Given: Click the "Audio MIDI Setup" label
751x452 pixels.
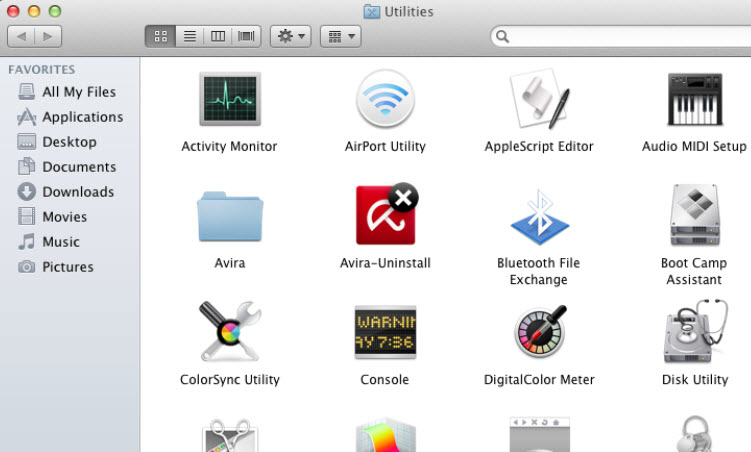Looking at the screenshot, I should pyautogui.click(x=694, y=147).
